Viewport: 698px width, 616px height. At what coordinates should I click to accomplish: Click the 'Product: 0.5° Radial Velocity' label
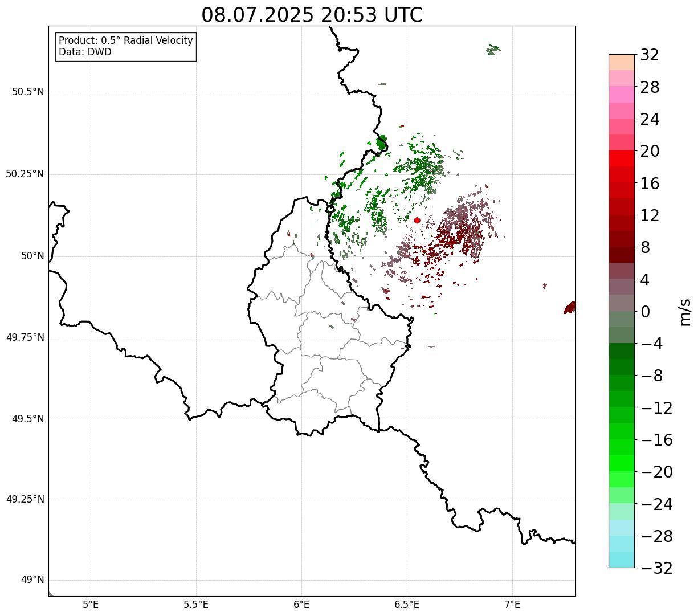coord(126,41)
